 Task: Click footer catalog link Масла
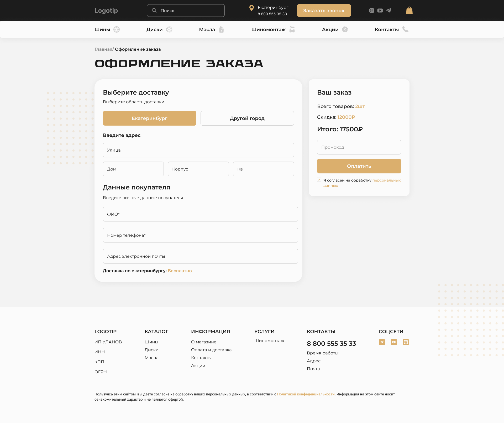pyautogui.click(x=151, y=358)
